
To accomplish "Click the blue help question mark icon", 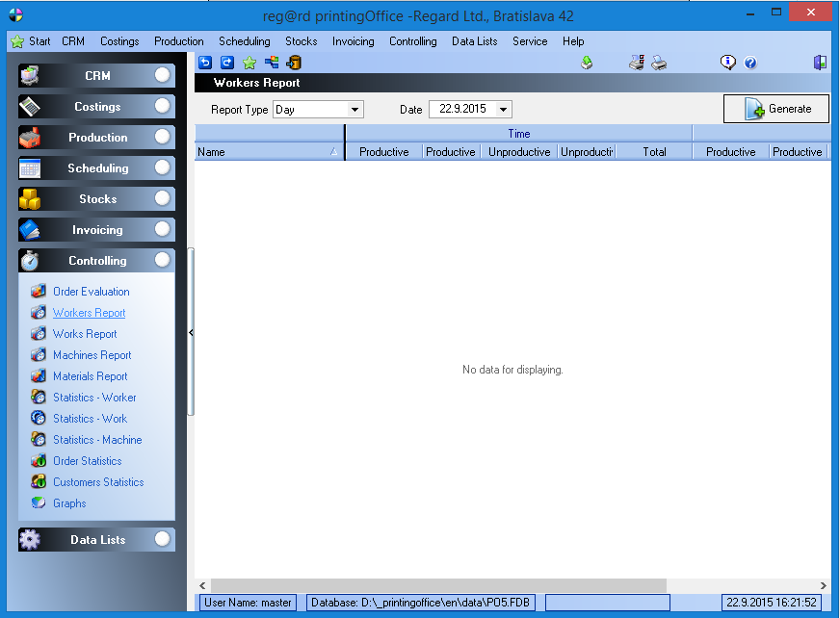I will 750,63.
